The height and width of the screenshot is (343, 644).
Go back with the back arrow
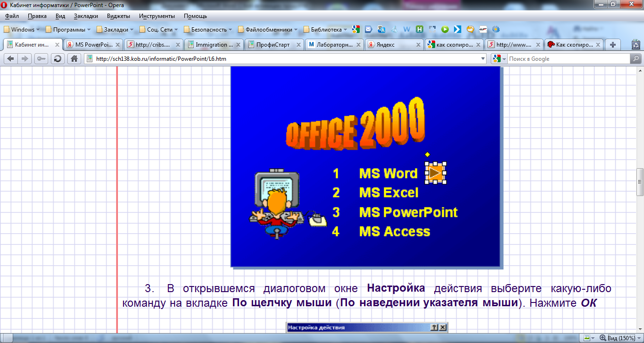tap(11, 59)
